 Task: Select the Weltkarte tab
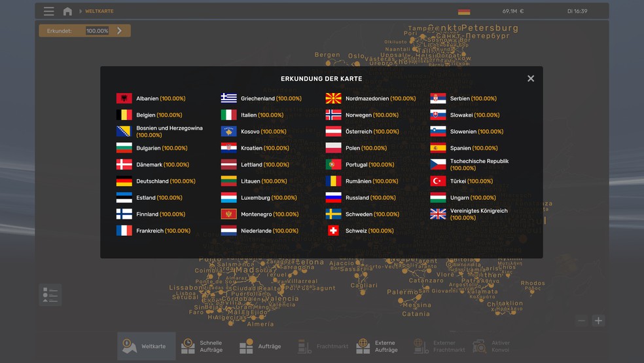[146, 346]
